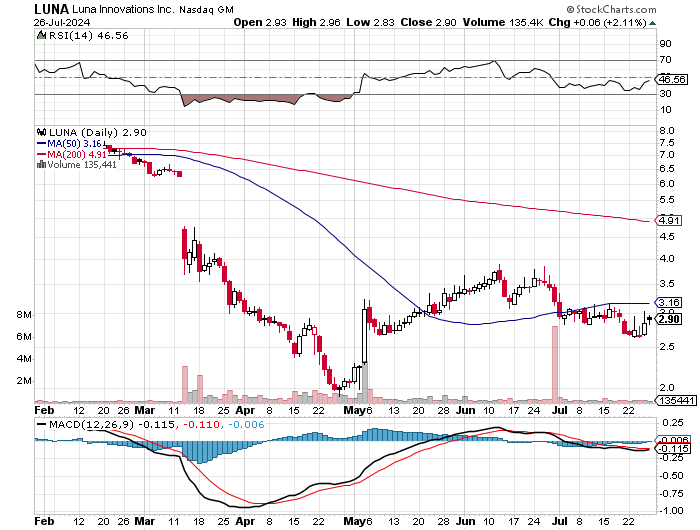This screenshot has height=530, width=700.
Task: Click the 4.0 price axis label
Action: click(x=667, y=259)
